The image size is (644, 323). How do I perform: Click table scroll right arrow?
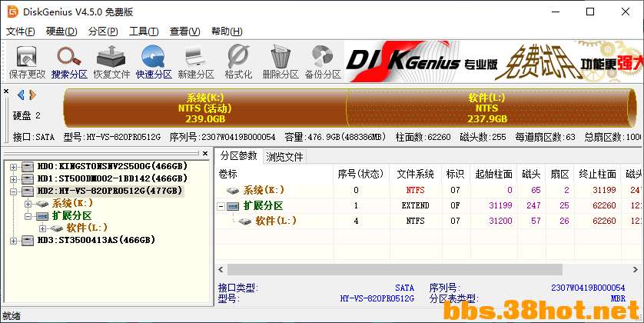coord(635,270)
